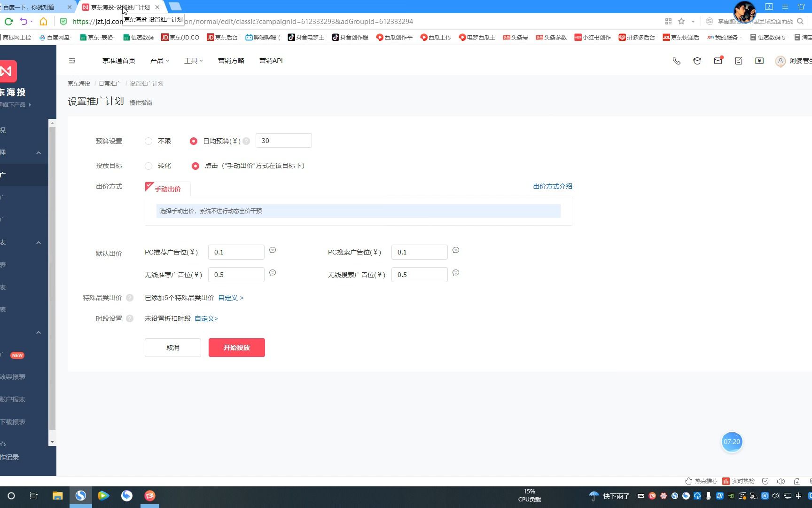Click the sidebar scrollbar down arrow

point(52,442)
